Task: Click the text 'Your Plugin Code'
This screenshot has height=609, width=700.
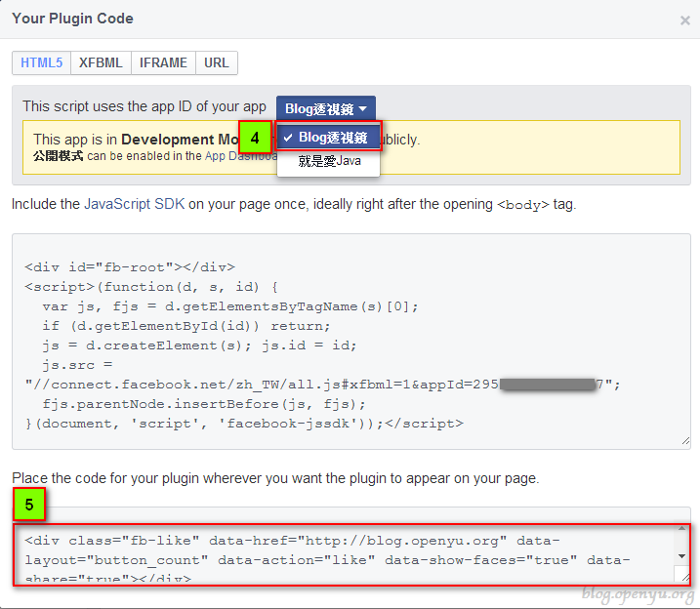Action: [72, 19]
